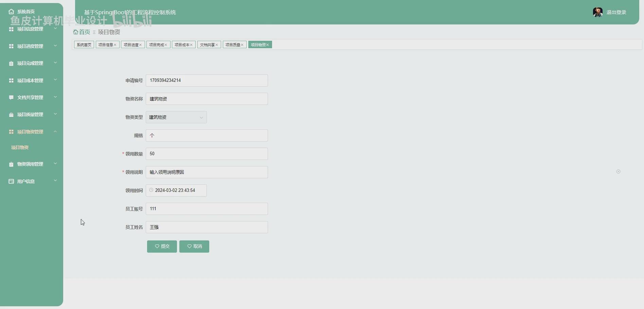This screenshot has width=644, height=309.
Task: Click the 首页 breadcrumb link
Action: 85,32
